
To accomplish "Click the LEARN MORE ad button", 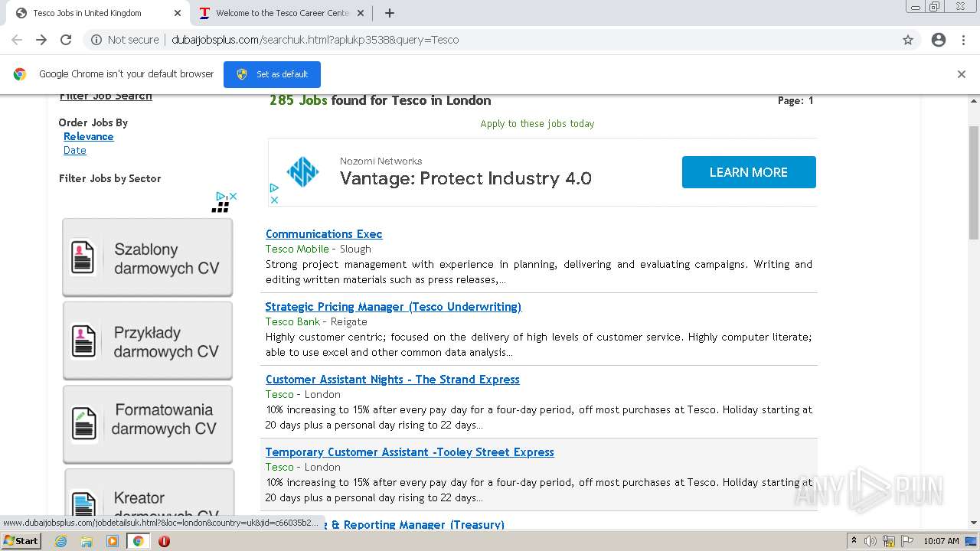I will (749, 172).
